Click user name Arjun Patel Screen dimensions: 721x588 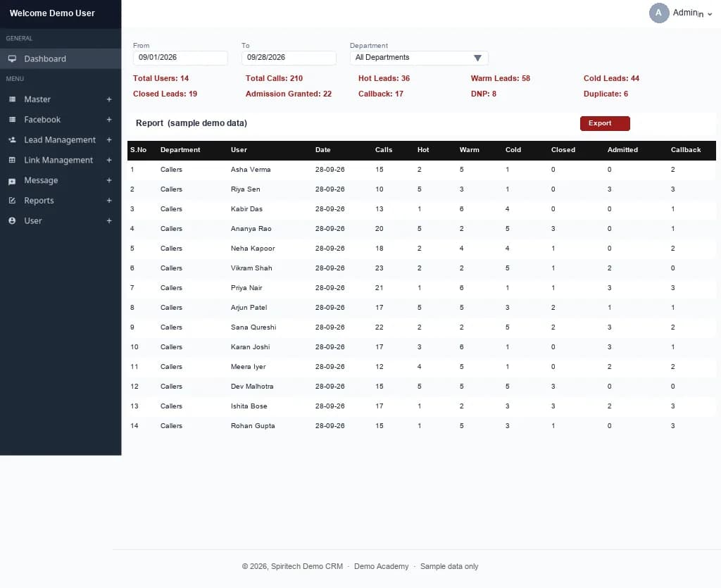tap(249, 308)
